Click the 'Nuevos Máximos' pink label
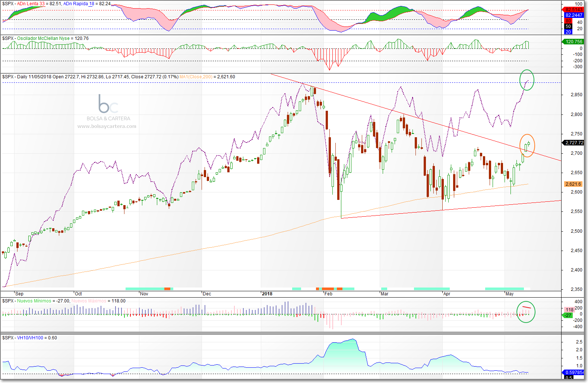 (x=89, y=301)
